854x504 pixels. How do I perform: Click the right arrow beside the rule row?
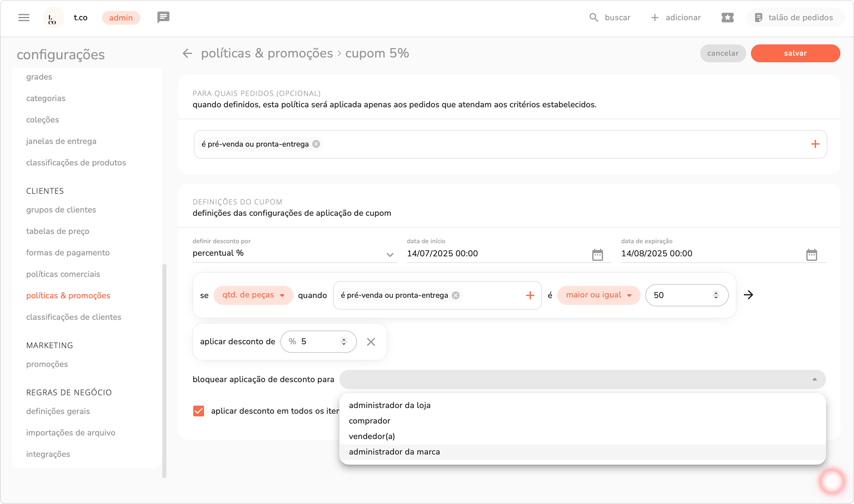[x=748, y=295]
